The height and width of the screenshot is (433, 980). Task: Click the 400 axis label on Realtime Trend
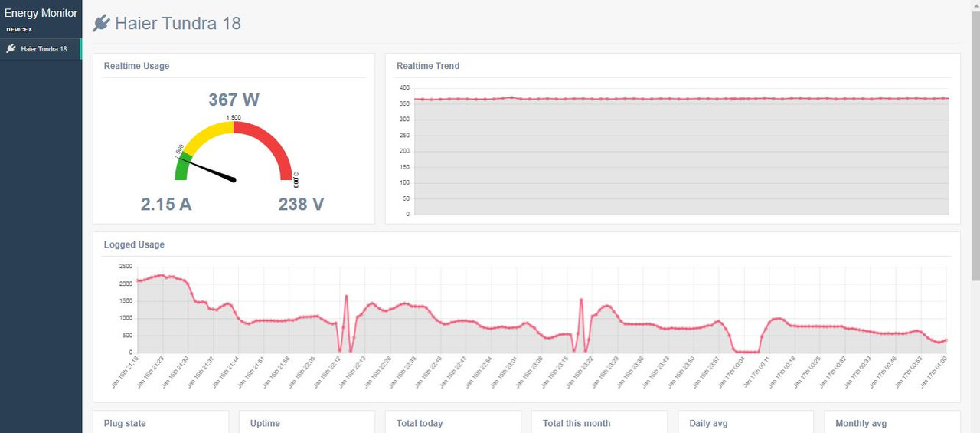click(x=404, y=87)
